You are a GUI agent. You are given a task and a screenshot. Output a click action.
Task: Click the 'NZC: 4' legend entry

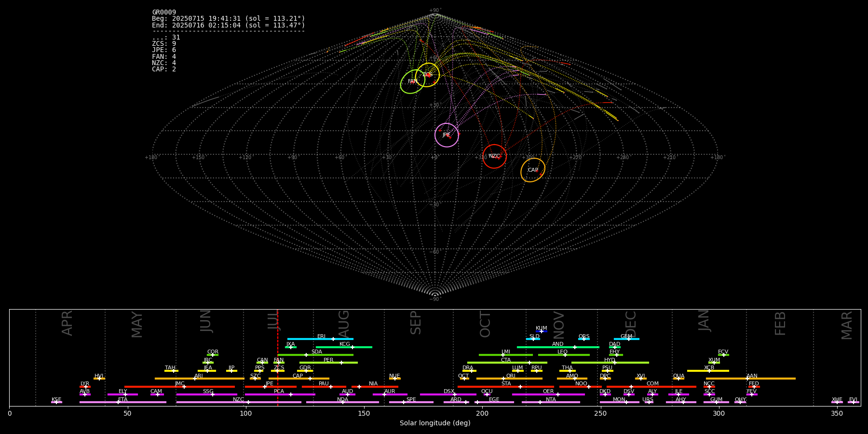coord(164,63)
